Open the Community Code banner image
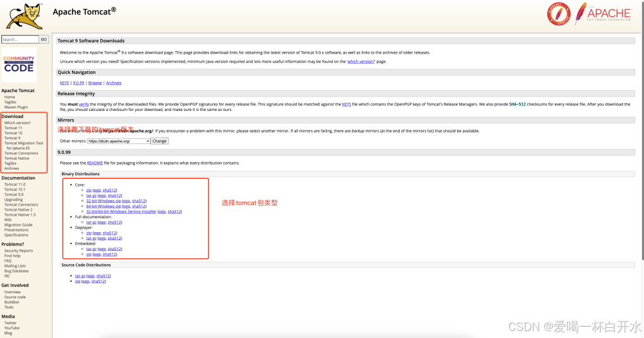This screenshot has width=644, height=338. pos(19,65)
